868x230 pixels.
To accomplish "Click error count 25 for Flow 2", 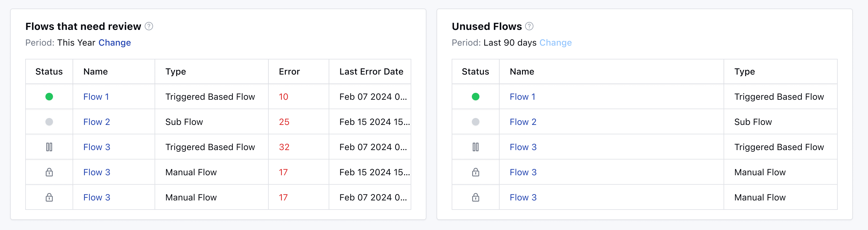I will 284,122.
